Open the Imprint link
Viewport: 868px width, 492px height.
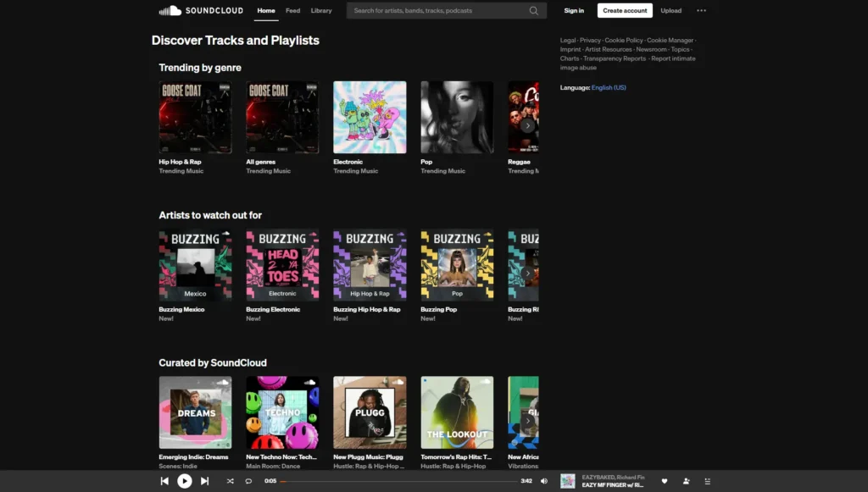(x=570, y=49)
